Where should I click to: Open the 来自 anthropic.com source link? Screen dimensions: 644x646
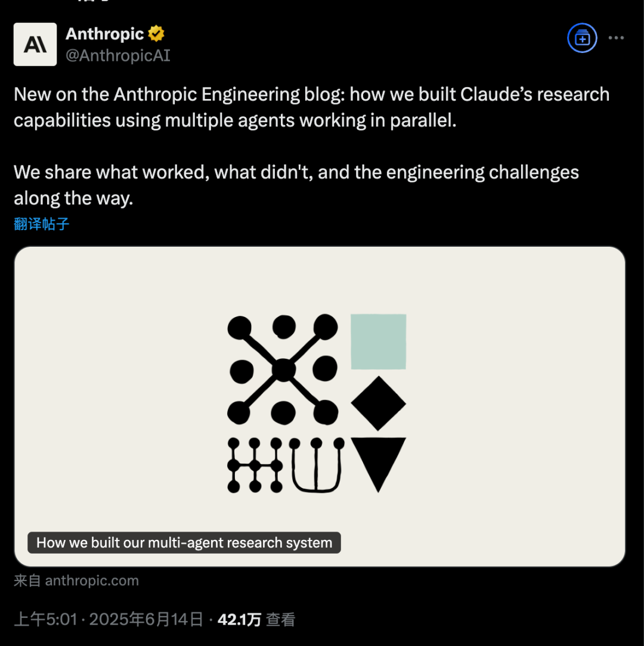coord(76,581)
